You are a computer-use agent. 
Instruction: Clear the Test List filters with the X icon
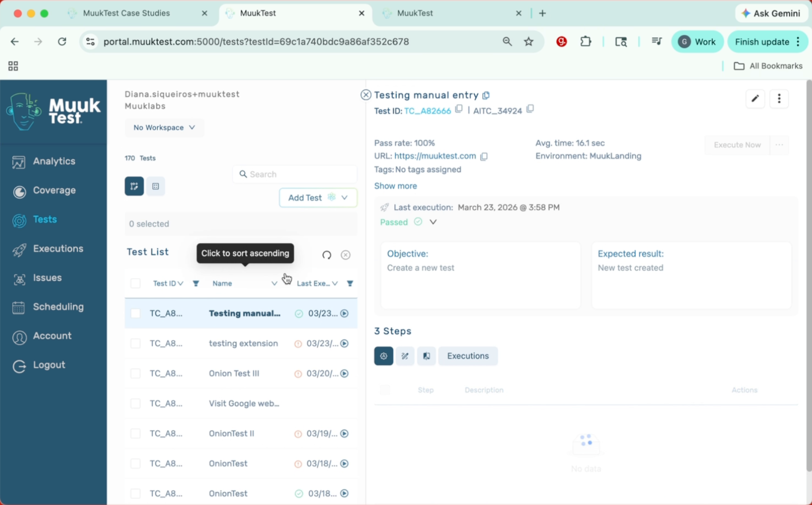tap(346, 255)
